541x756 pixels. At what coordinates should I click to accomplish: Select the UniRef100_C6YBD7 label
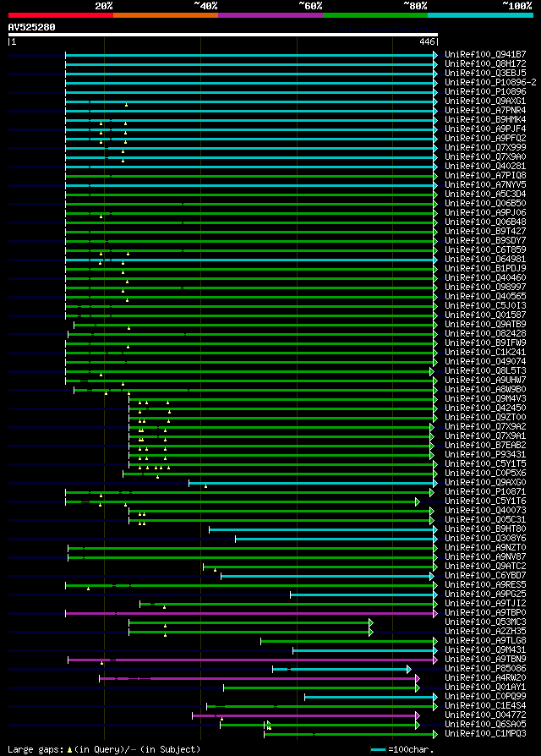[485, 576]
